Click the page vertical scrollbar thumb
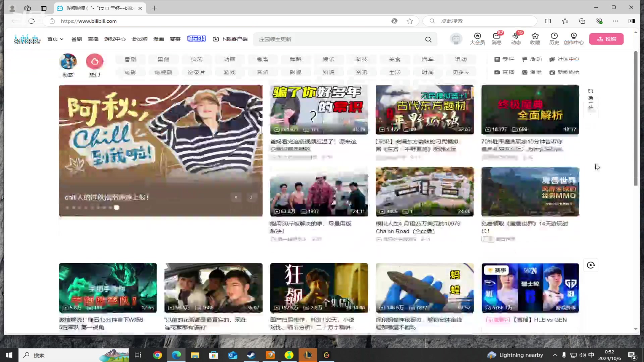 pyautogui.click(x=636, y=118)
